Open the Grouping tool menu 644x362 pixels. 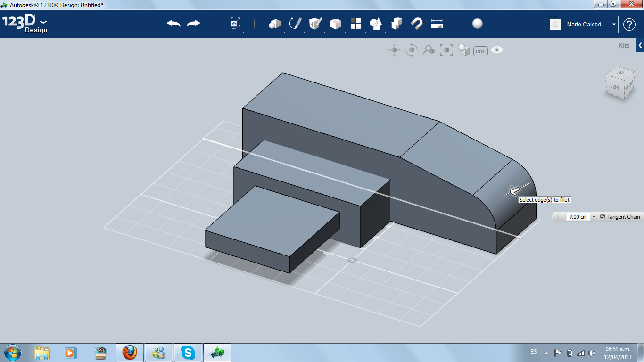click(x=376, y=24)
